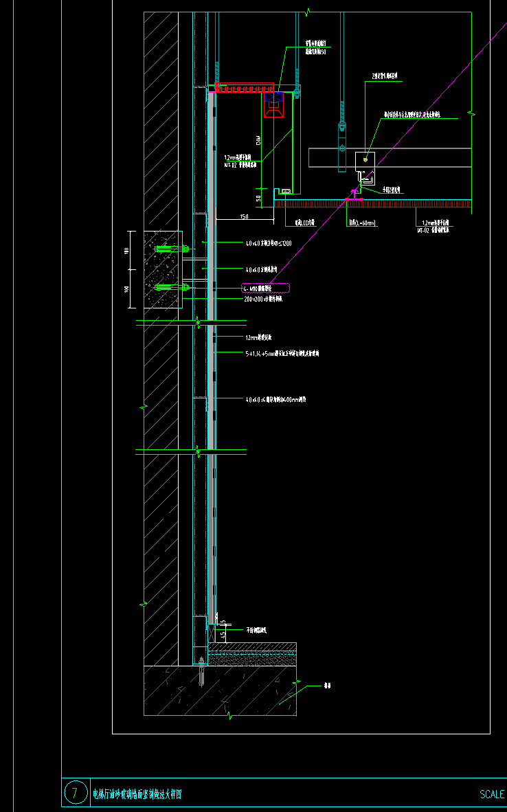The image size is (507, 812).
Task: Select the red ceiling bracket at top
Action: [x=245, y=88]
